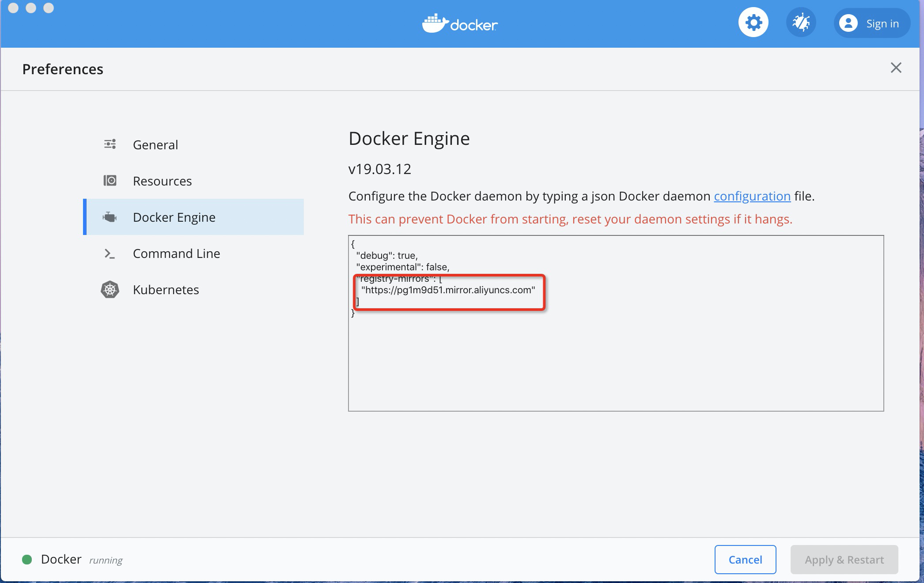Click the Kubernetes sidebar icon
This screenshot has width=924, height=583.
click(110, 289)
